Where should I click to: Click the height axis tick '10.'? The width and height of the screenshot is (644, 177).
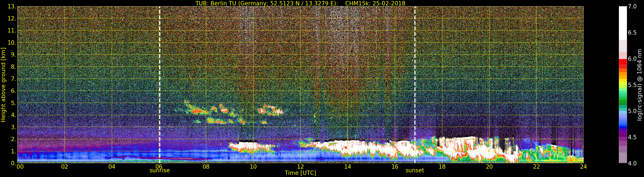click(12, 43)
